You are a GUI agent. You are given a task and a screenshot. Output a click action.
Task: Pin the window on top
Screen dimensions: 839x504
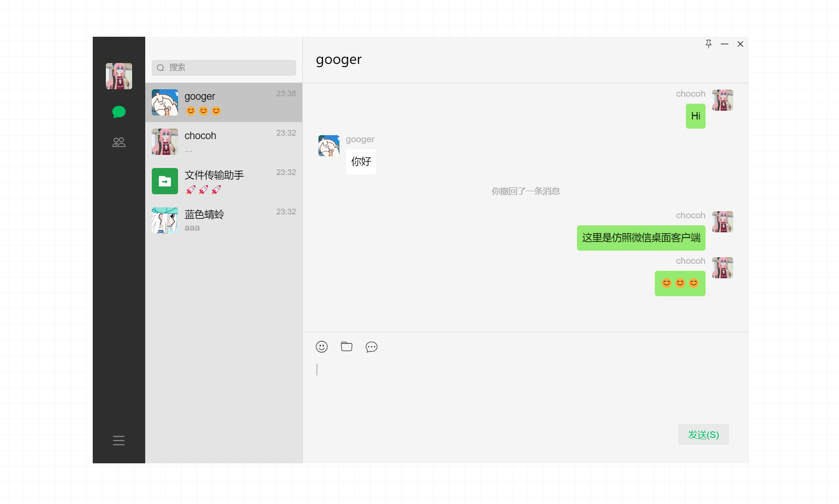tap(709, 44)
